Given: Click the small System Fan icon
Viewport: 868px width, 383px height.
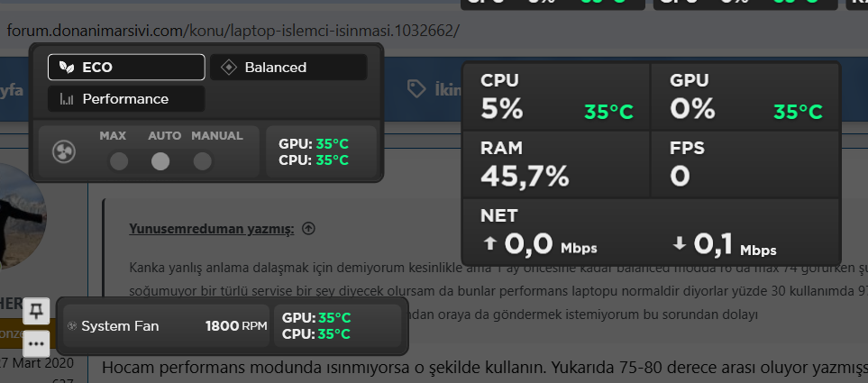Looking at the screenshot, I should [72, 326].
